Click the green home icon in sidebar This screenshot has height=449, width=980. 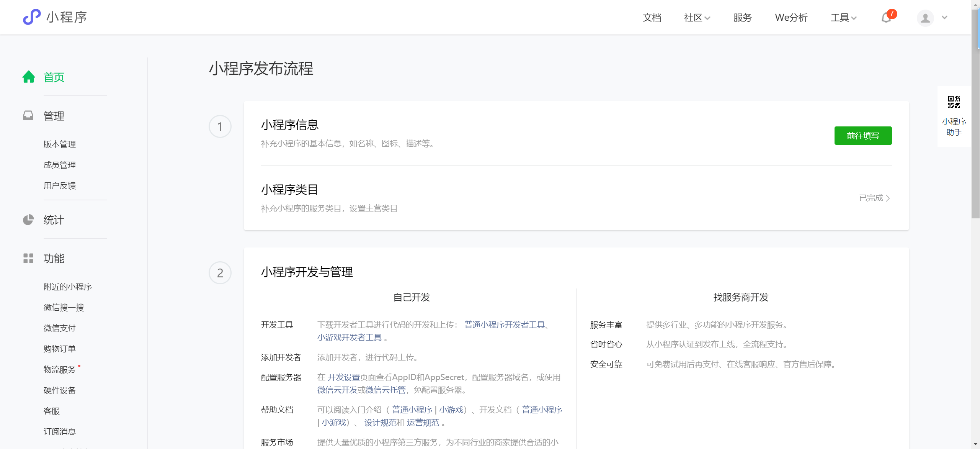click(29, 77)
